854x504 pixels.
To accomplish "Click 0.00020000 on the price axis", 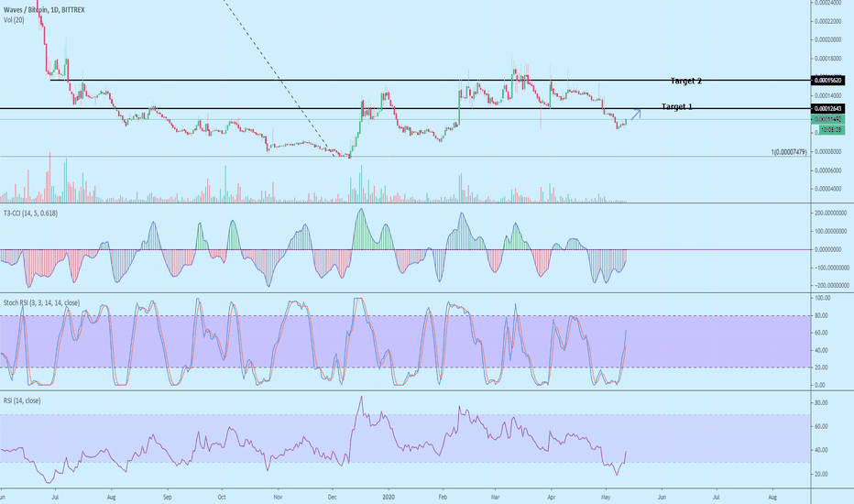I will point(829,39).
